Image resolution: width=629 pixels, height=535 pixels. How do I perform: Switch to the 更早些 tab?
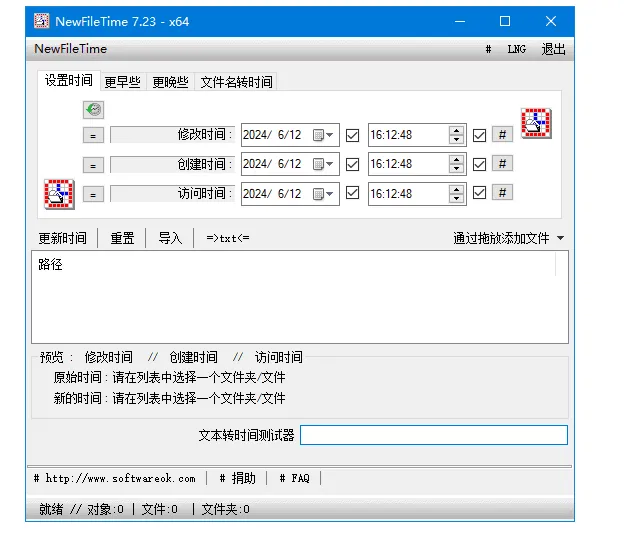[122, 82]
